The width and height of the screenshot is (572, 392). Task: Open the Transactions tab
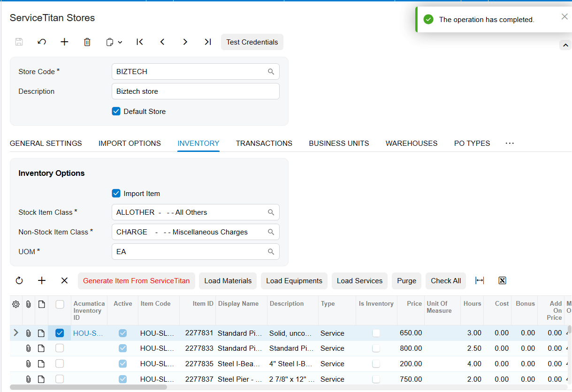click(x=264, y=143)
